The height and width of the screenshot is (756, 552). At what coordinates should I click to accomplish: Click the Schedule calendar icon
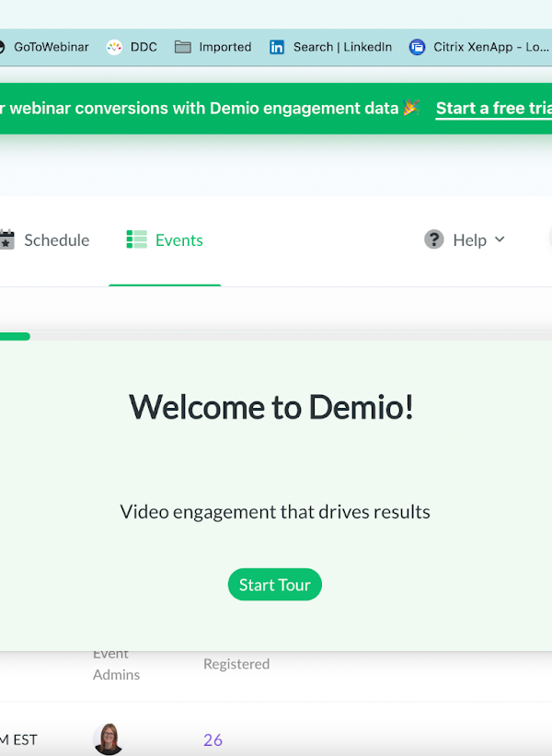pos(6,239)
